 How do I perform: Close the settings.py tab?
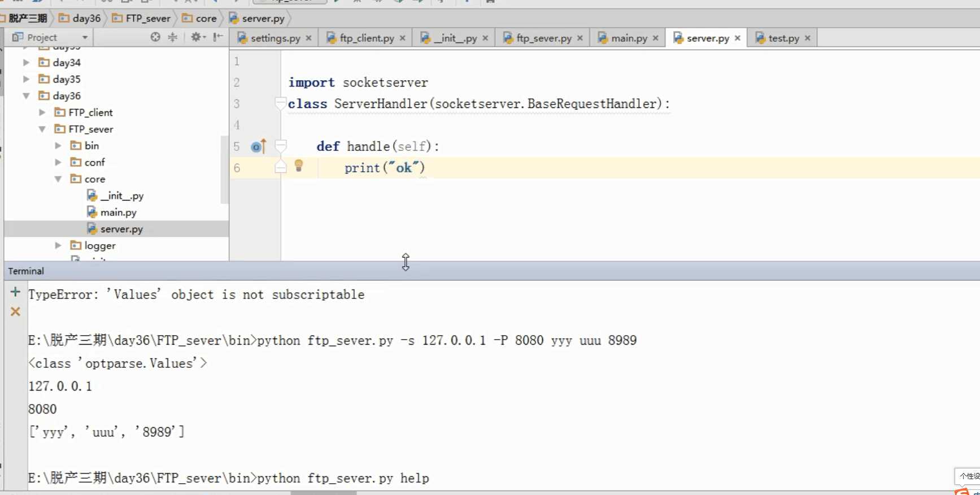[x=308, y=38]
